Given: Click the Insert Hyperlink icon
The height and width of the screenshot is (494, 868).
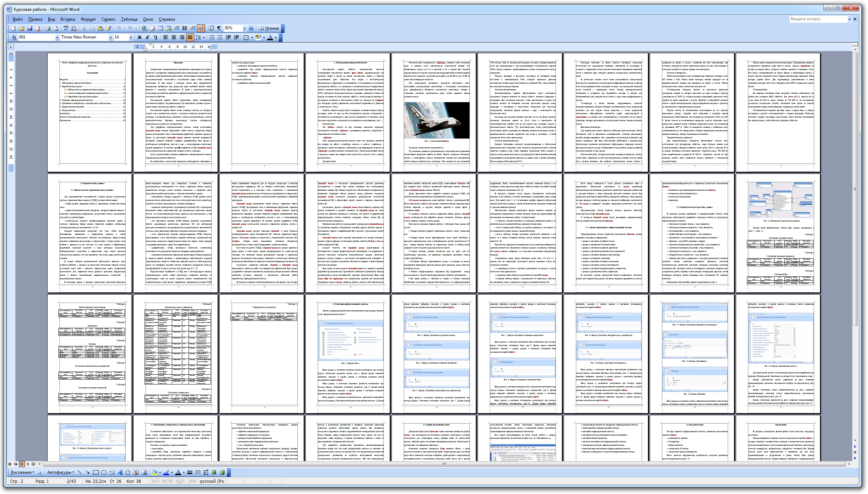Looking at the screenshot, I should [144, 28].
